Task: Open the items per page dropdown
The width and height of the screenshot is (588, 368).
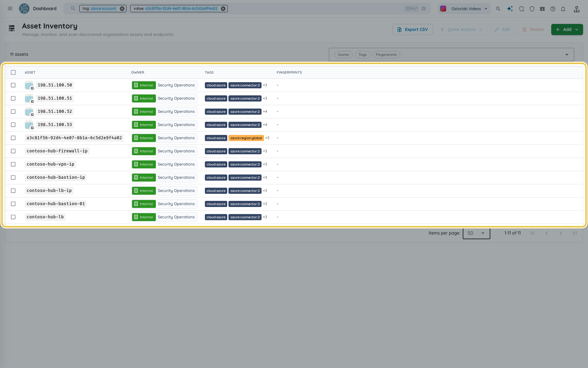Action: pyautogui.click(x=476, y=233)
